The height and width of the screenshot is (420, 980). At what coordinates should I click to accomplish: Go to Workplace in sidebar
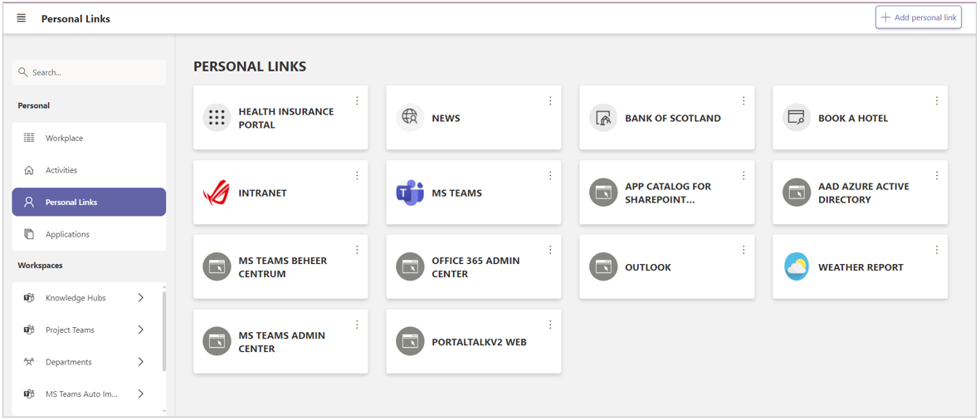pyautogui.click(x=89, y=138)
